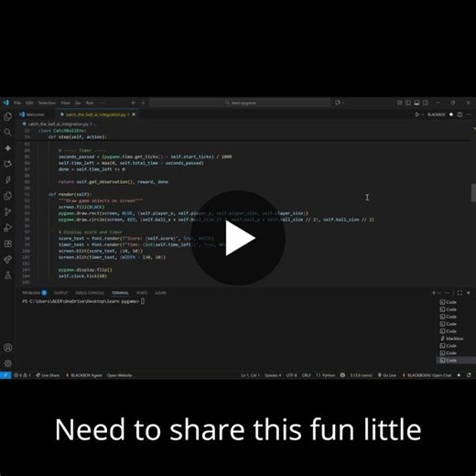476x476 pixels.
Task: Split the editor to the right
Action: [460, 114]
